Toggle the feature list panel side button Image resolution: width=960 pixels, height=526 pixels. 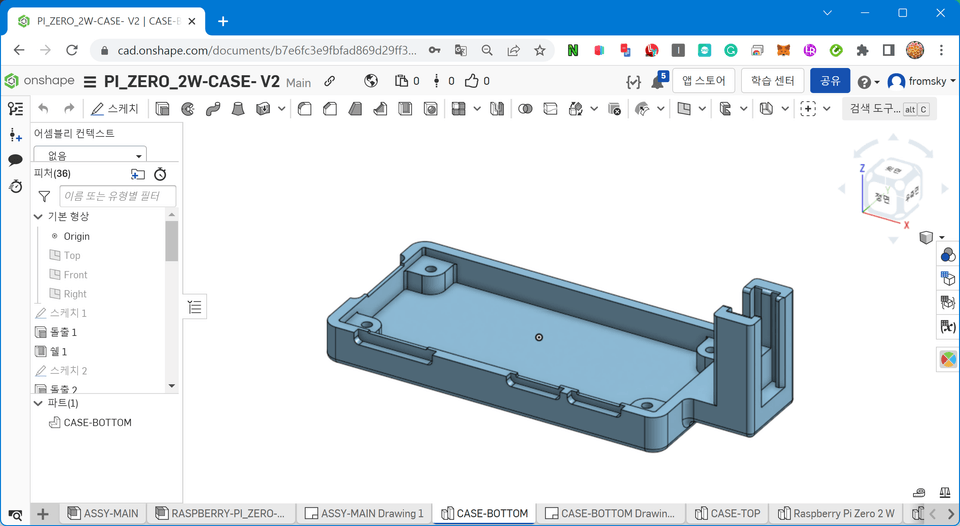pyautogui.click(x=195, y=307)
